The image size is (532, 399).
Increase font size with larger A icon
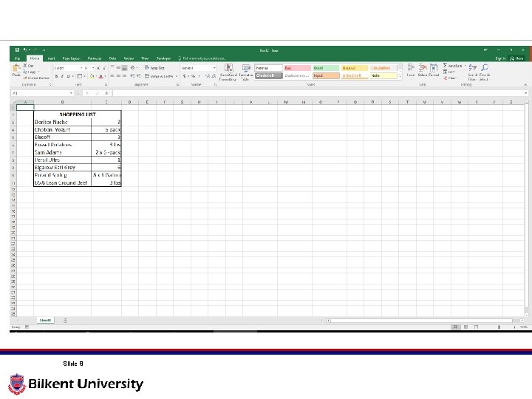98,68
